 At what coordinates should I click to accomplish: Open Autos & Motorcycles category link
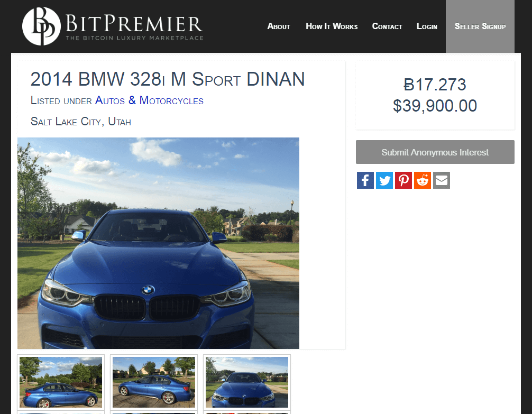pos(149,100)
